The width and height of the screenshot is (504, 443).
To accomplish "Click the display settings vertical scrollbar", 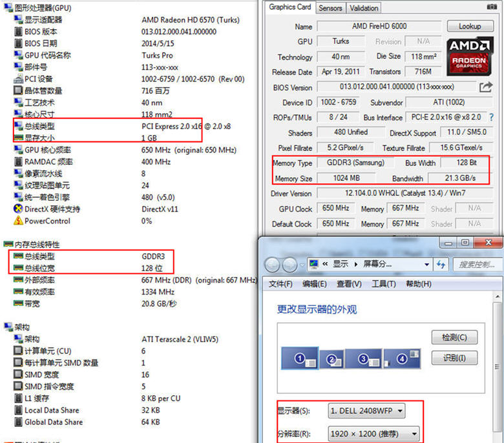I will (x=497, y=366).
